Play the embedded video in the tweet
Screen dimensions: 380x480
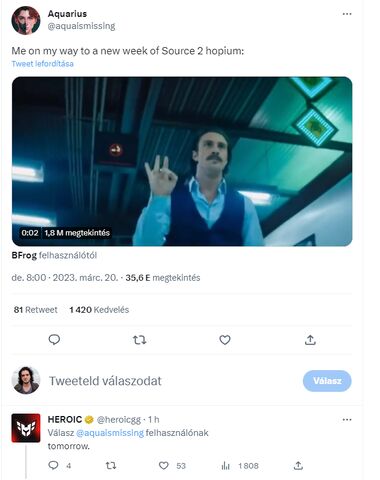pos(182,161)
